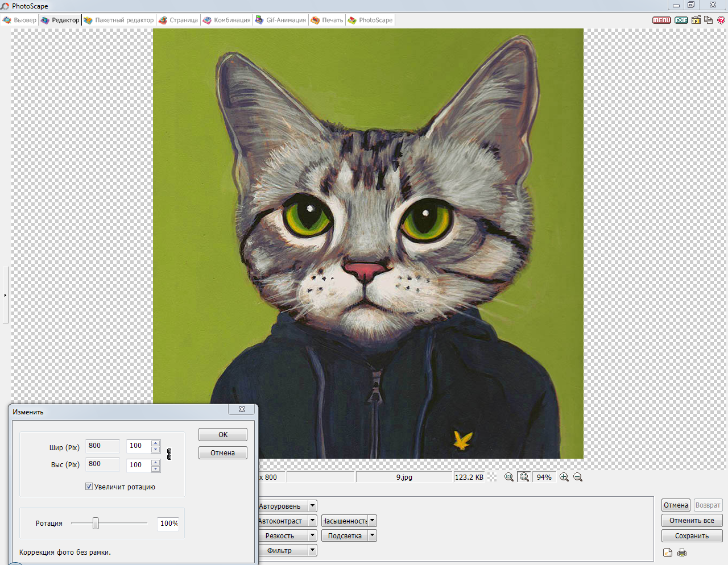This screenshot has width=728, height=565.
Task: Toggle the fit-to-window zoom button
Action: point(524,477)
